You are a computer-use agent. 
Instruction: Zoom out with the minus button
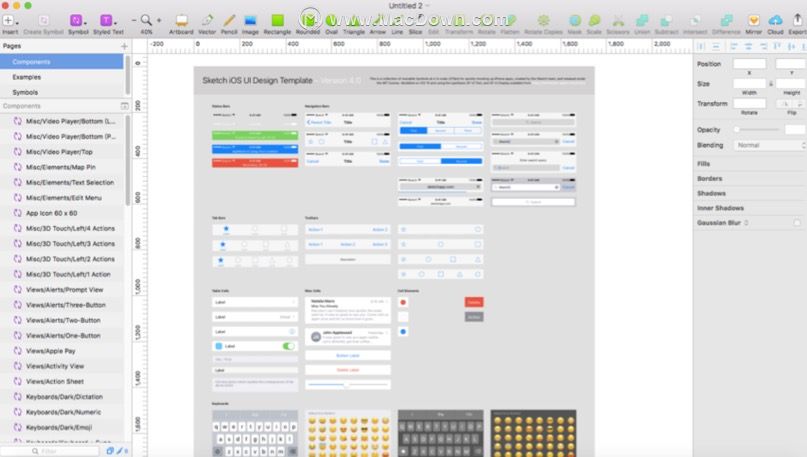click(x=134, y=21)
